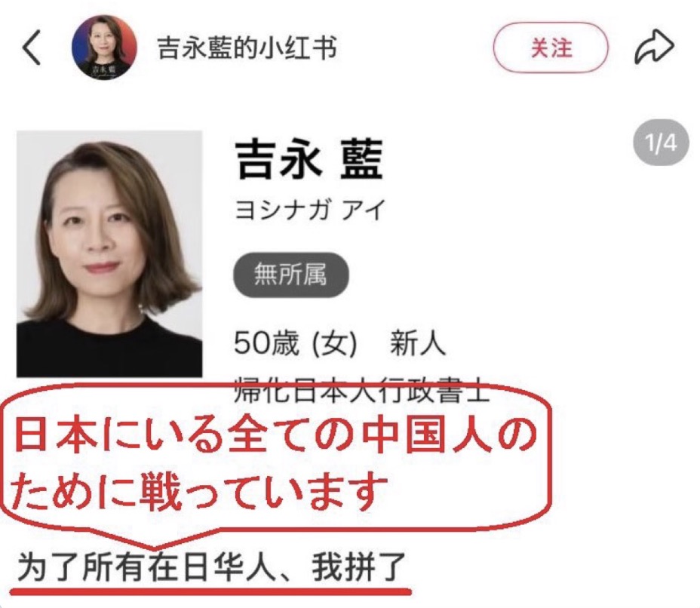Follow the account via the 关注 button
This screenshot has width=700, height=608.
tap(551, 48)
